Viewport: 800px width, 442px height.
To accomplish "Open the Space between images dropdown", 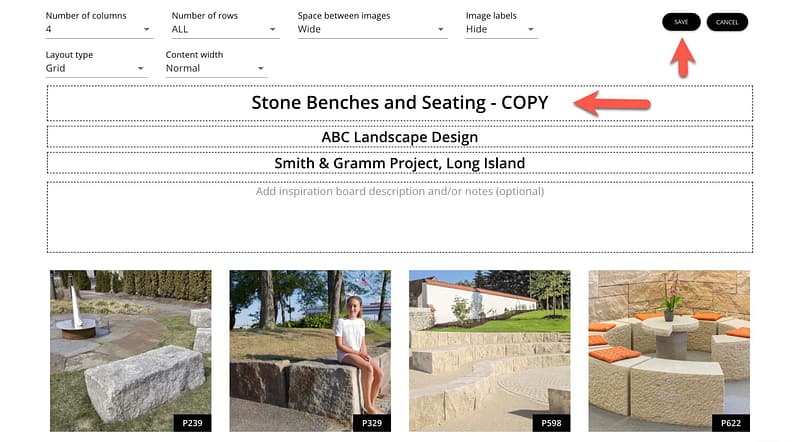I will click(x=371, y=30).
